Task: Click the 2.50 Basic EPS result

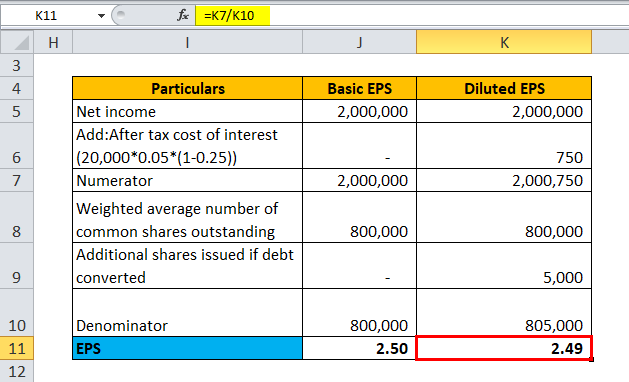Action: [359, 348]
